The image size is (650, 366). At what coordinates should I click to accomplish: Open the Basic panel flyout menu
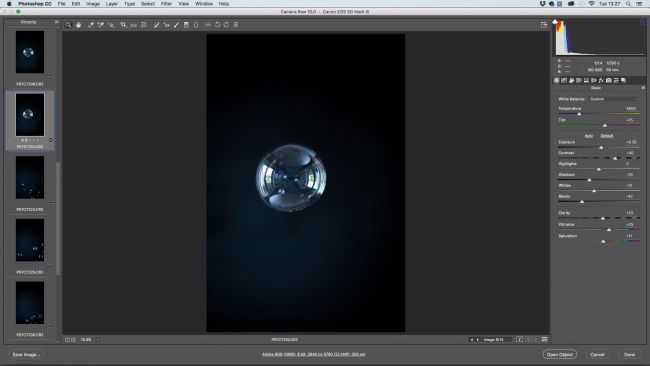(643, 88)
